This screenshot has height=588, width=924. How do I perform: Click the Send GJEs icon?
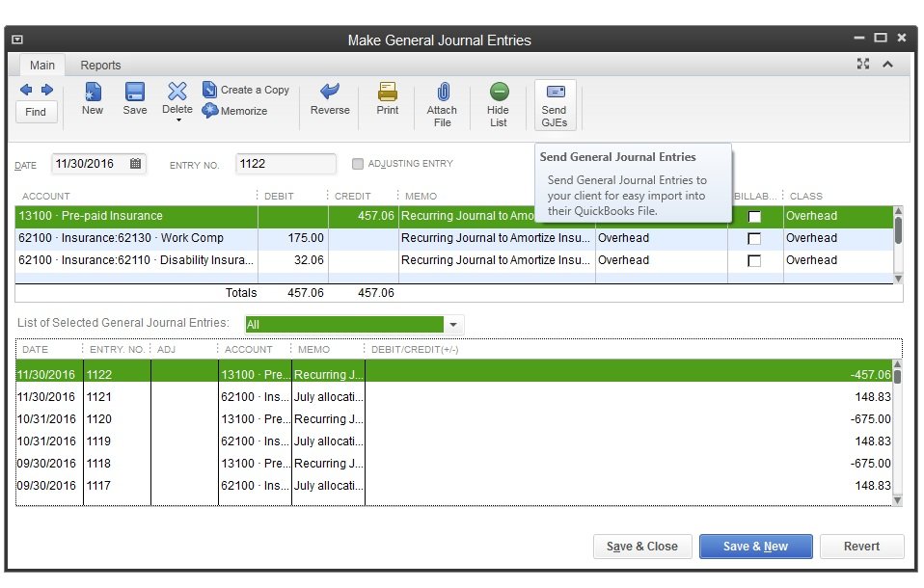pos(555,93)
